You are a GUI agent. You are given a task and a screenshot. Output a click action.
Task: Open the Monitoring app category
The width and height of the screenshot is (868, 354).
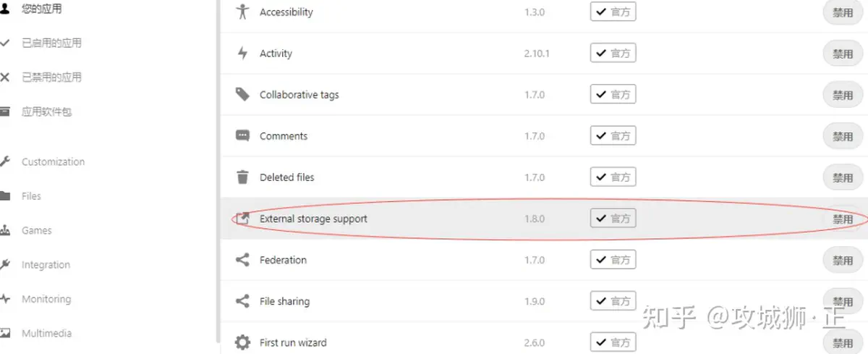[x=46, y=299]
